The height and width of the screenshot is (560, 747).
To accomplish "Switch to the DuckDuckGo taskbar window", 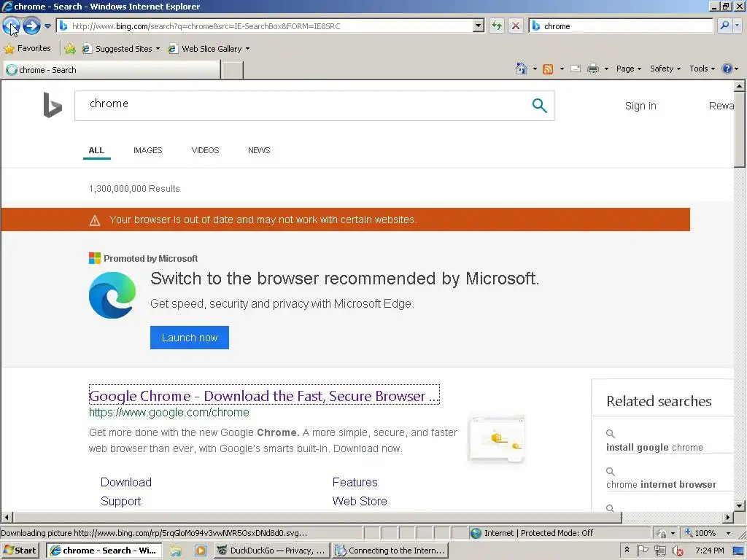I will (271, 551).
